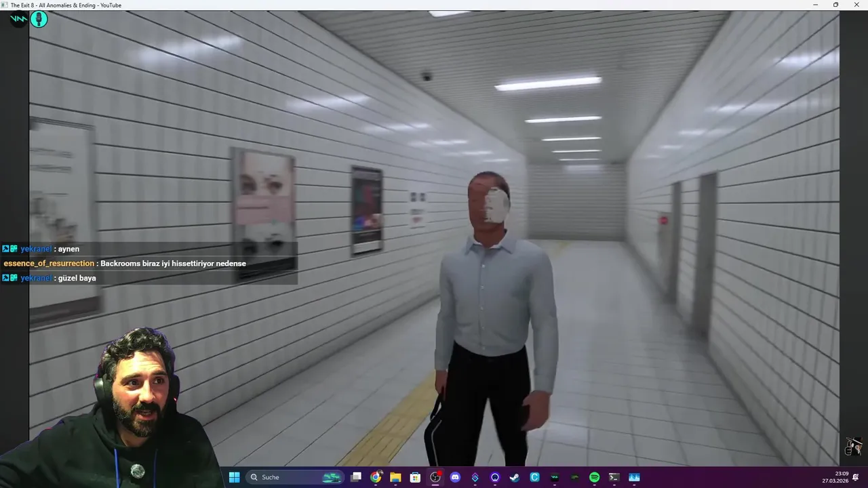Click the green waveform logo overlay icon
The width and height of the screenshot is (868, 488).
click(19, 19)
